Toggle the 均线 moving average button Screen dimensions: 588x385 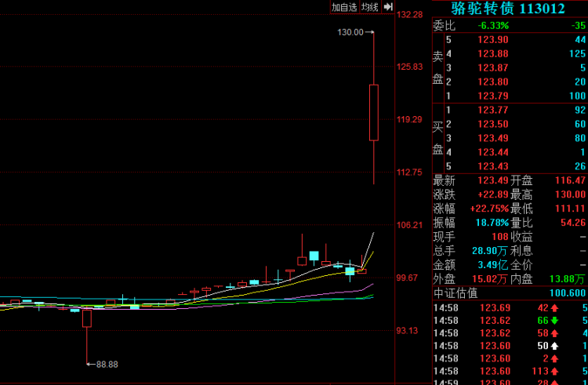click(x=370, y=7)
